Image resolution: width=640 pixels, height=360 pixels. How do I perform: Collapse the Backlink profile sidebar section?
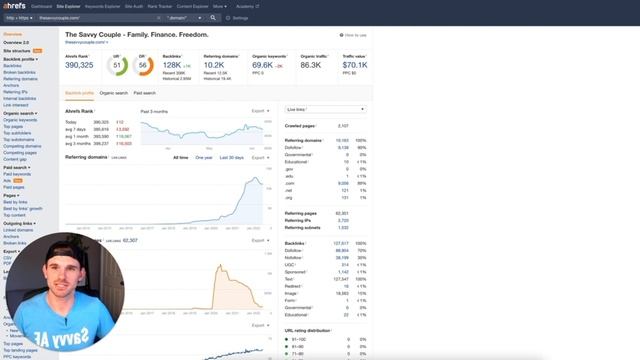tap(20, 59)
